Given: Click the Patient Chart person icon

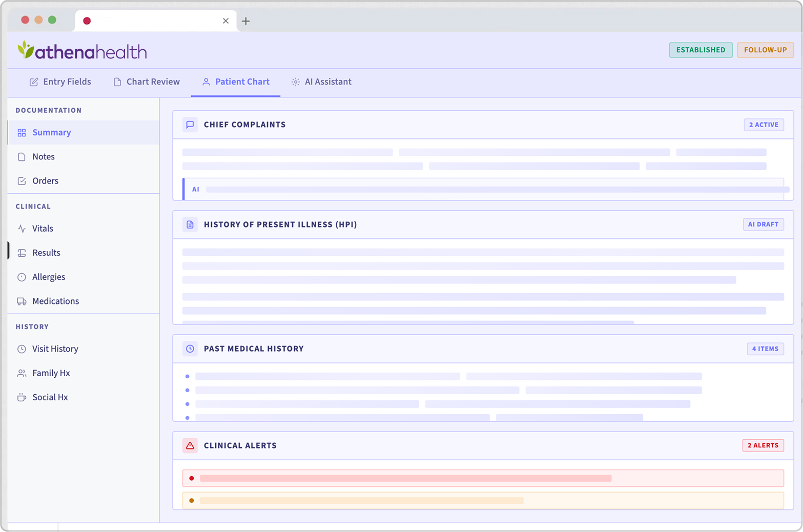Looking at the screenshot, I should 206,82.
